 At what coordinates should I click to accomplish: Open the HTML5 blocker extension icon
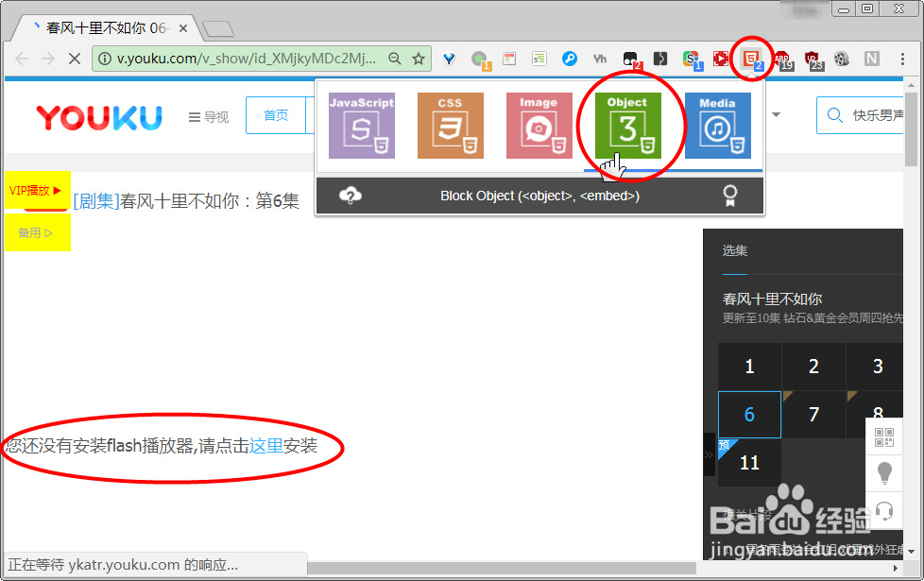[751, 59]
